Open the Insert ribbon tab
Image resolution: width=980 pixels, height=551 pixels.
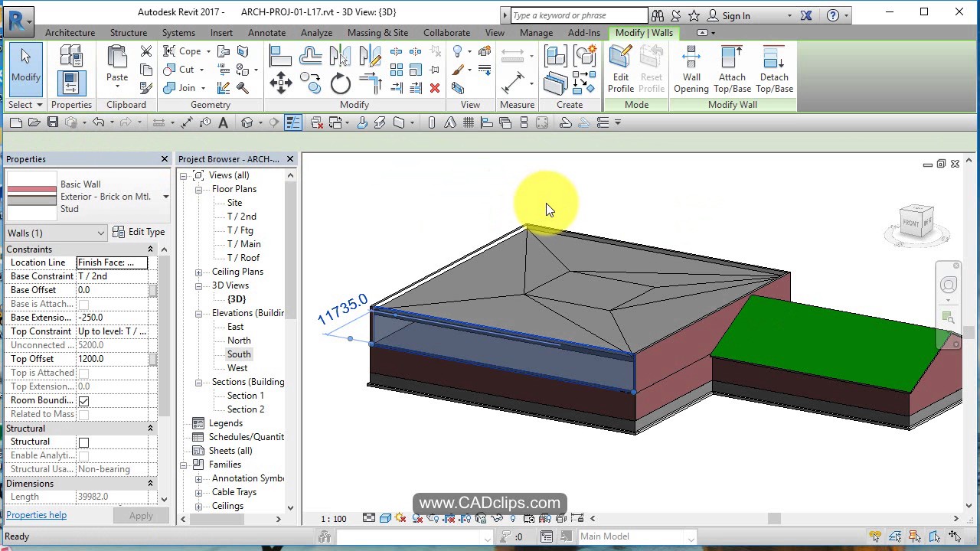click(x=221, y=32)
